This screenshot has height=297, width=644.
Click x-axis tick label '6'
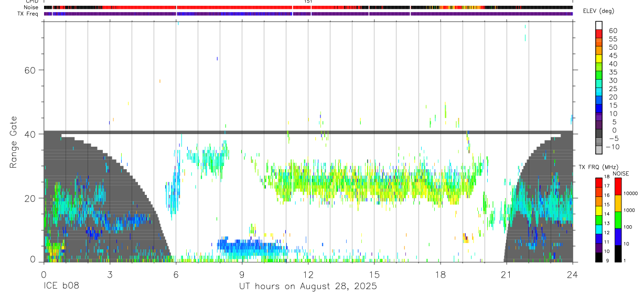[176, 273]
